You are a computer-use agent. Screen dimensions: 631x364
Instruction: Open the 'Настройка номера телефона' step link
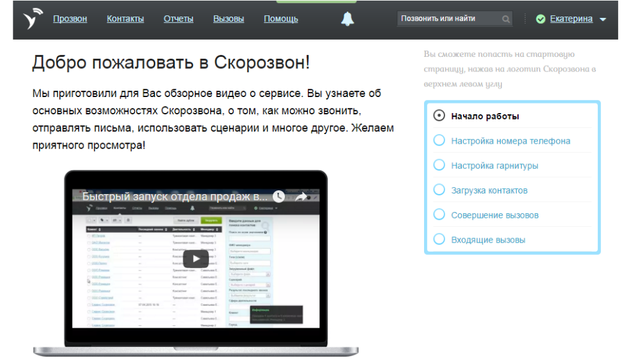(510, 141)
